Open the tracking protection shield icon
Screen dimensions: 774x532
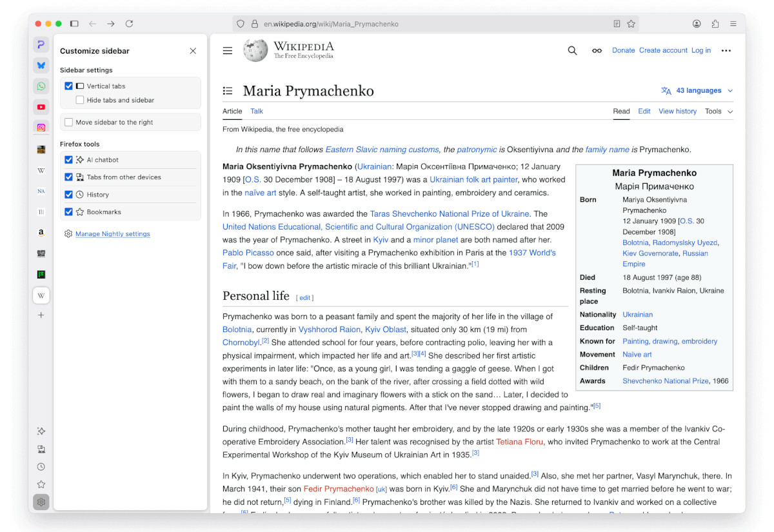pyautogui.click(x=241, y=24)
